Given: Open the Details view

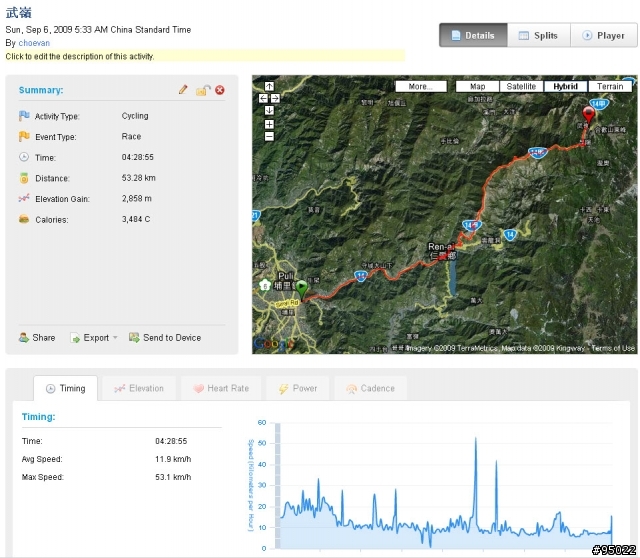Looking at the screenshot, I should pyautogui.click(x=473, y=36).
